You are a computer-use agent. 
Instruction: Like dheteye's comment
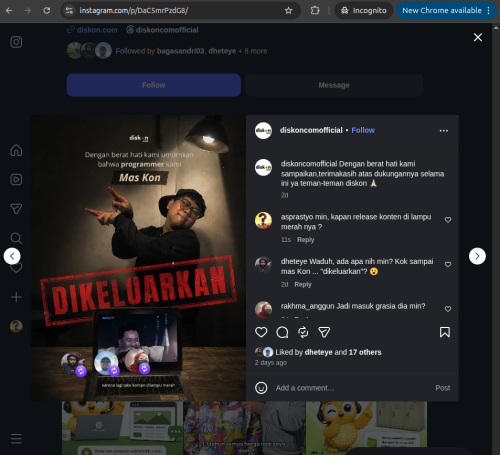click(x=448, y=264)
